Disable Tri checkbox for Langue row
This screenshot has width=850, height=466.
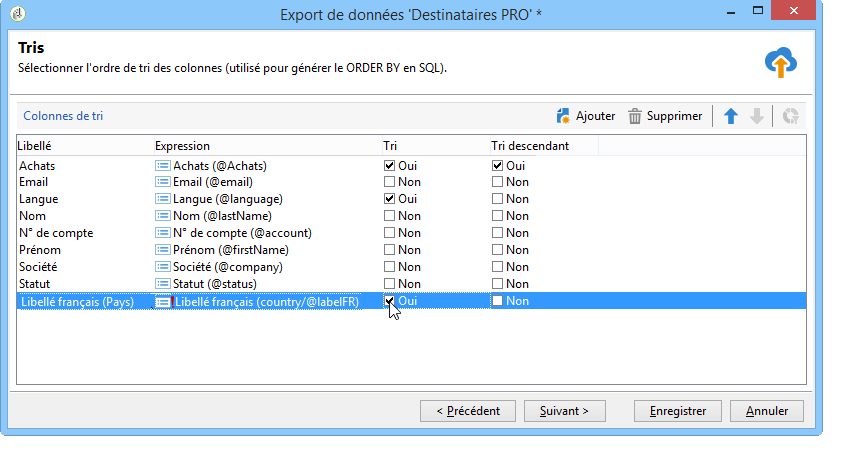(x=389, y=199)
